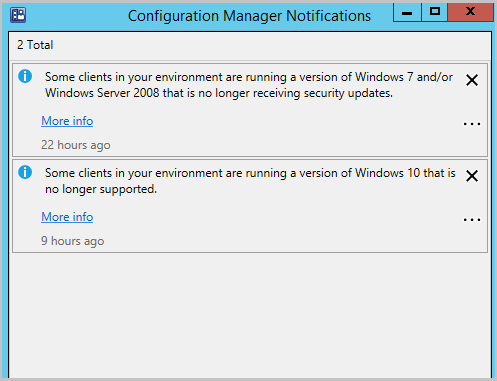Close the Configuration Manager Notifications window
Viewport: 497px width, 381px height.
[x=470, y=12]
